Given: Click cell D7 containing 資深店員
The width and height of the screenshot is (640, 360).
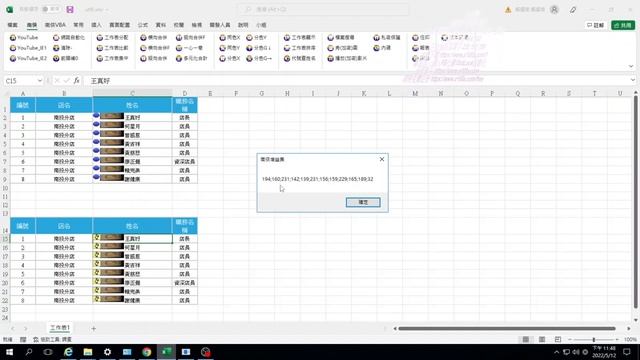Looking at the screenshot, I should coord(184,162).
